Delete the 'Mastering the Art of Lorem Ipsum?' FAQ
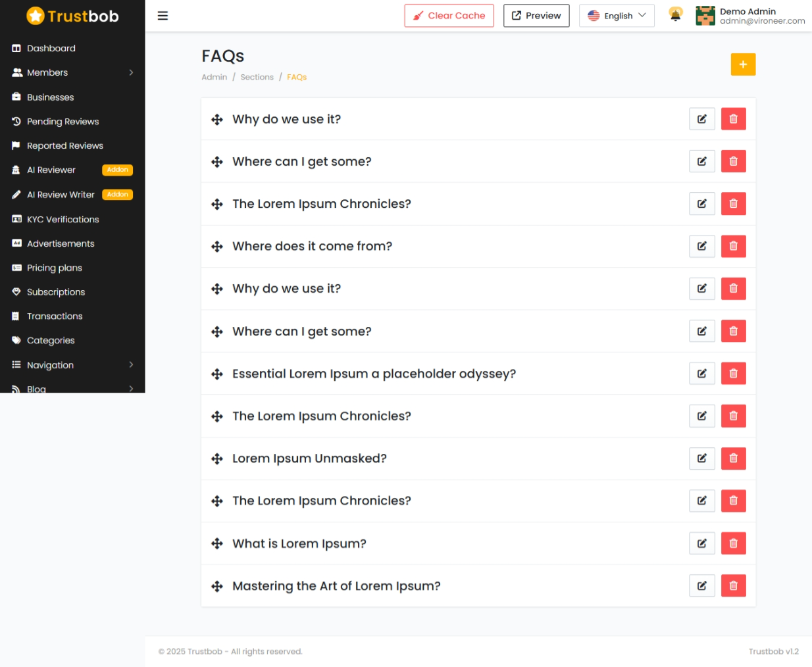The height and width of the screenshot is (667, 812). coord(733,585)
